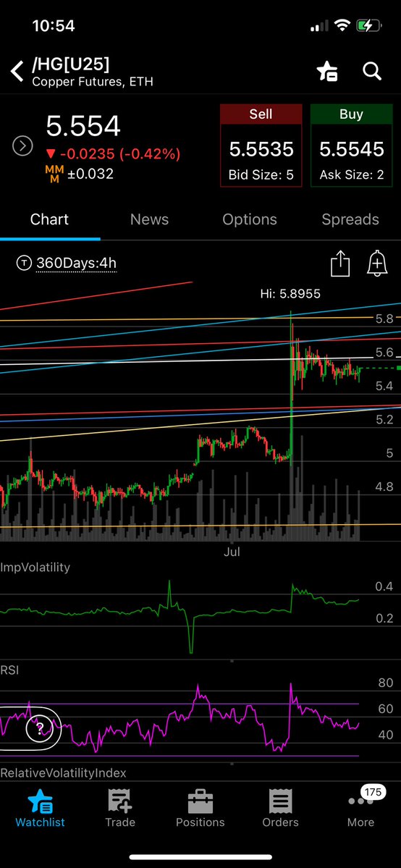401x868 pixels.
Task: Tap the RSI study label
Action: coord(9,670)
